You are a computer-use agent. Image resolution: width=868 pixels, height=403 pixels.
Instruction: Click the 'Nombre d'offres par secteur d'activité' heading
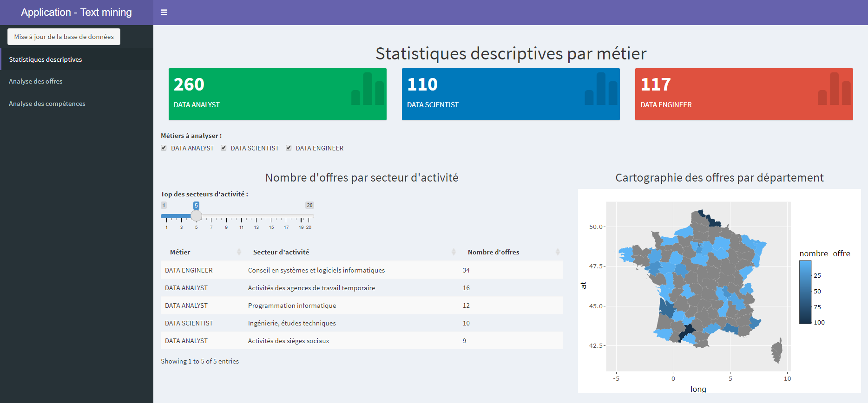tap(362, 178)
